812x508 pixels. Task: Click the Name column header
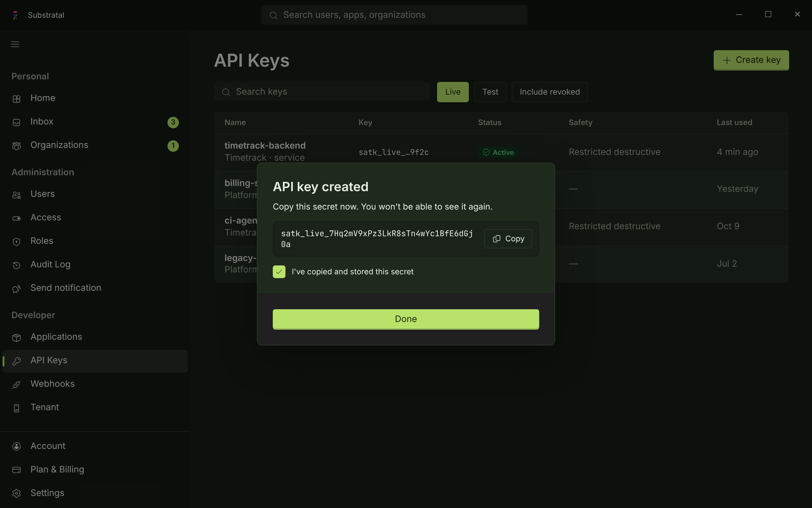pos(235,123)
